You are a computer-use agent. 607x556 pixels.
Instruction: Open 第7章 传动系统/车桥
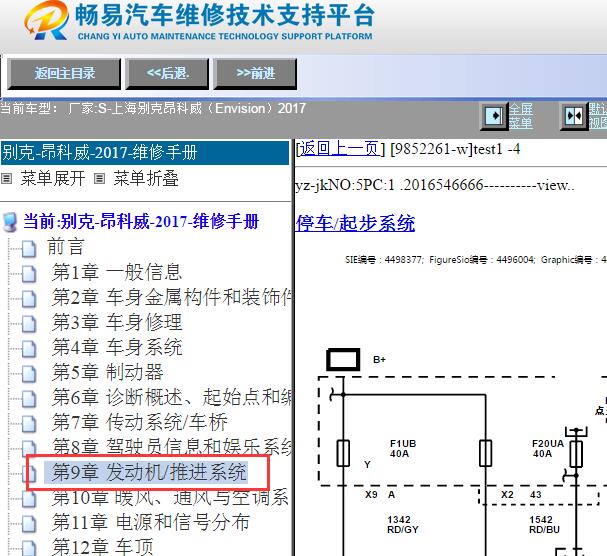(x=140, y=422)
